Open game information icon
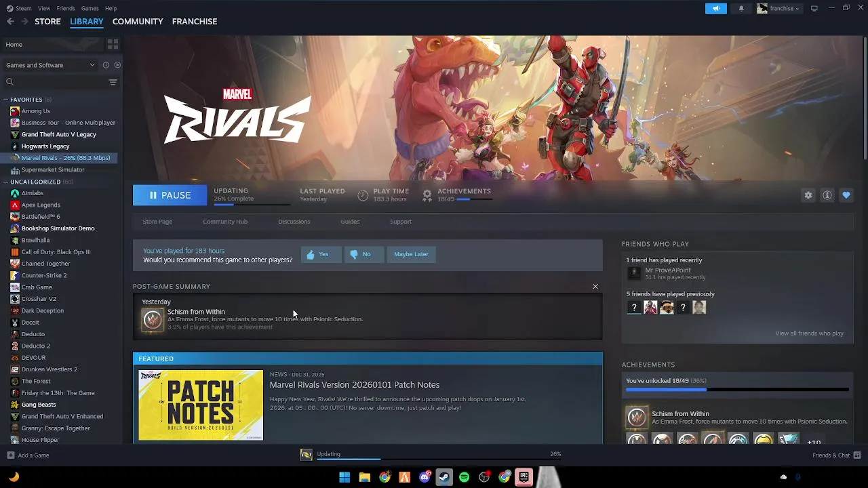868x488 pixels. coord(827,195)
